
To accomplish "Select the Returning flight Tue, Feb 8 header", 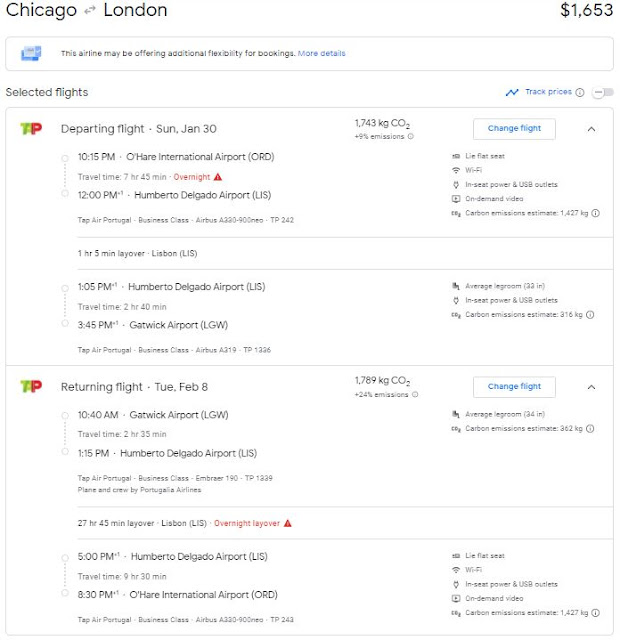I will 134,387.
